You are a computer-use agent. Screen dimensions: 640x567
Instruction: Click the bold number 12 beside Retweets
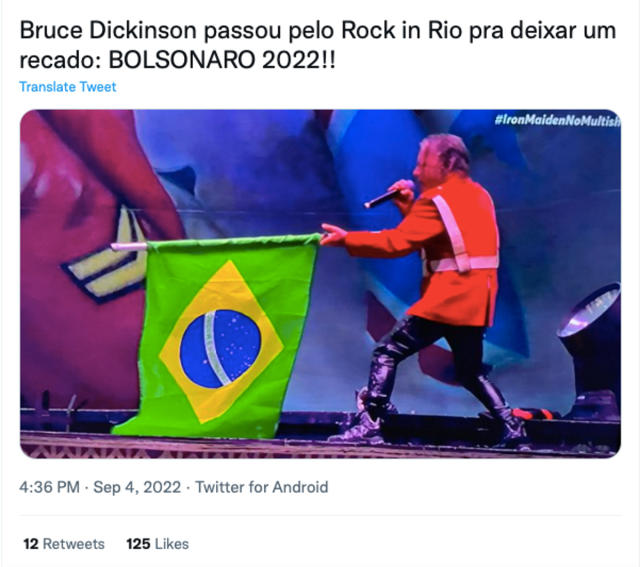[31, 544]
